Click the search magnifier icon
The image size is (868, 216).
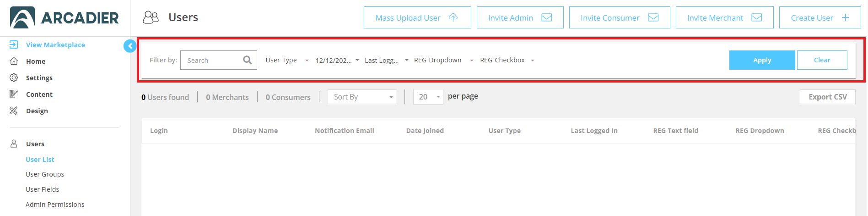point(247,60)
